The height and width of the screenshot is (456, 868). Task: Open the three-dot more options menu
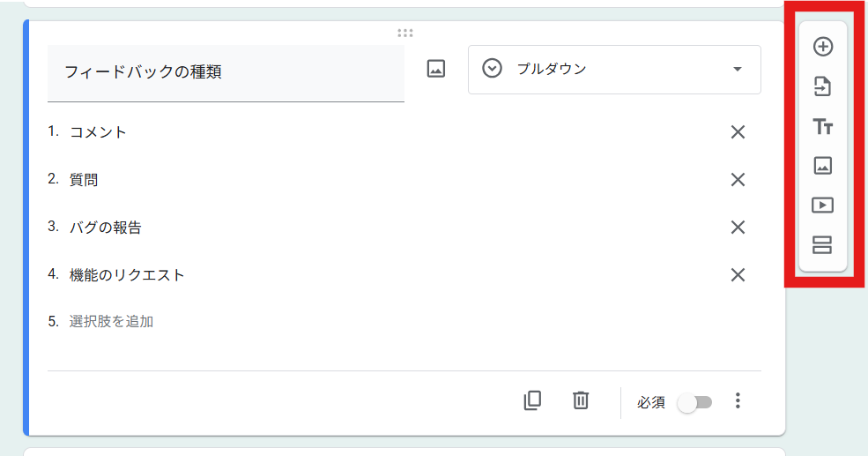tap(738, 400)
